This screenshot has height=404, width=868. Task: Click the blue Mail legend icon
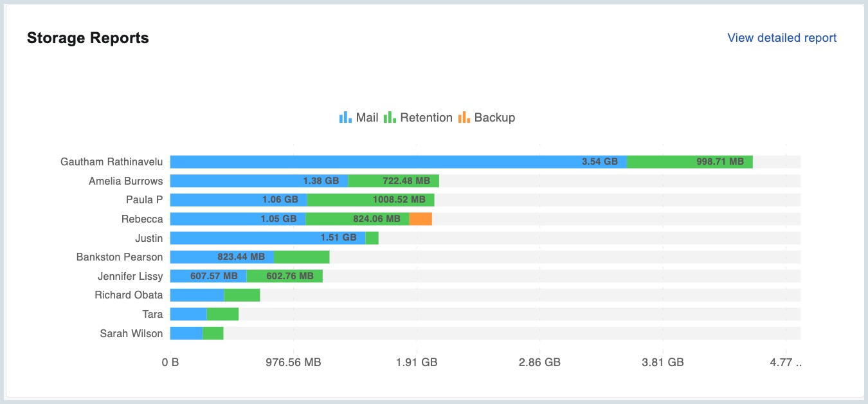pos(345,117)
